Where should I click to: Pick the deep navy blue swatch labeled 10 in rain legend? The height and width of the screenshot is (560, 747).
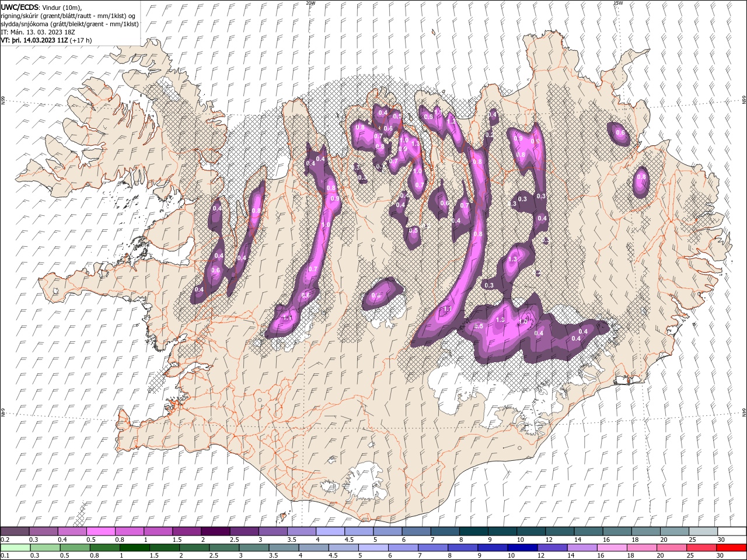[x=522, y=548]
